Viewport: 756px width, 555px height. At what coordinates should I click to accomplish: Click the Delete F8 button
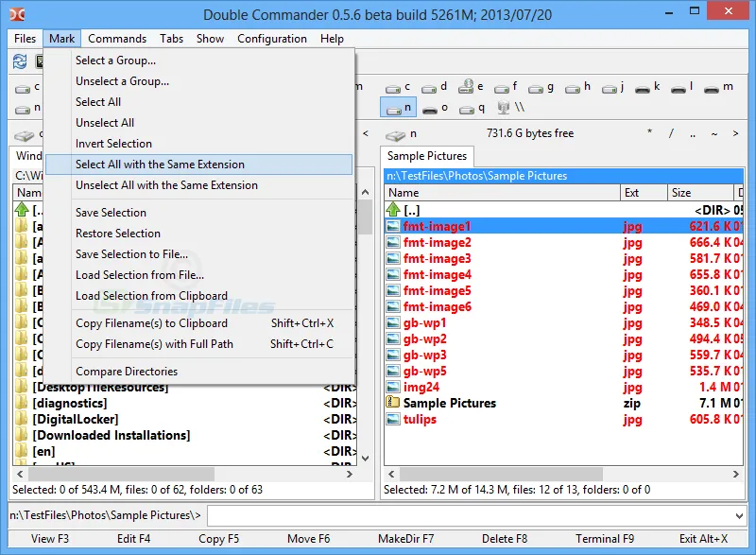(x=505, y=539)
